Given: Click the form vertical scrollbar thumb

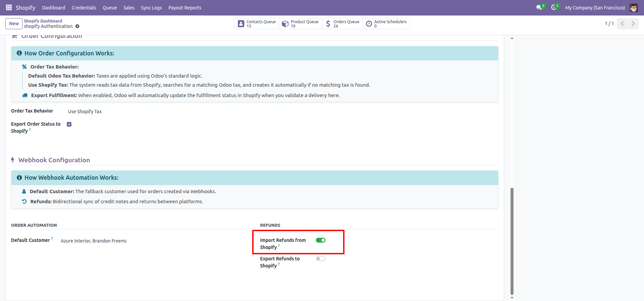Looking at the screenshot, I should [x=512, y=241].
